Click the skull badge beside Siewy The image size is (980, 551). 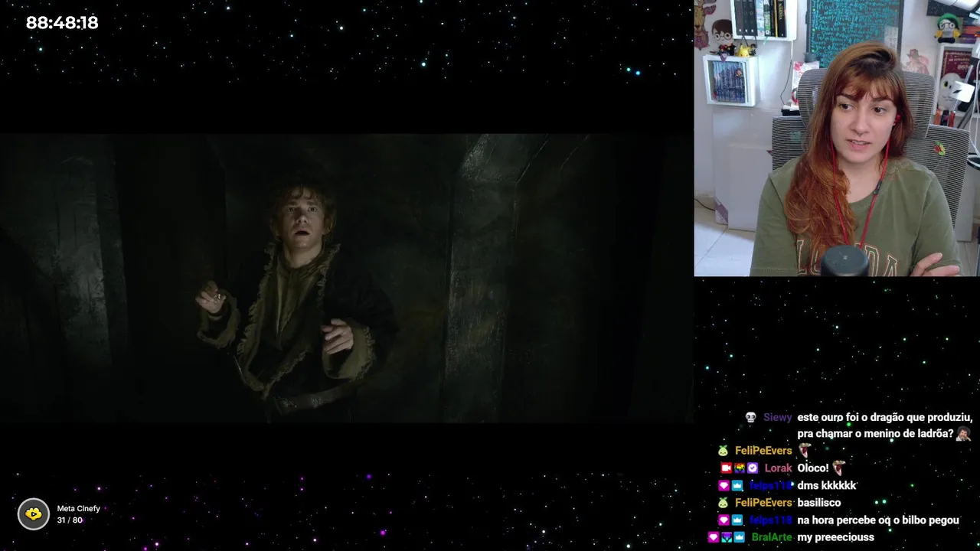(x=750, y=417)
